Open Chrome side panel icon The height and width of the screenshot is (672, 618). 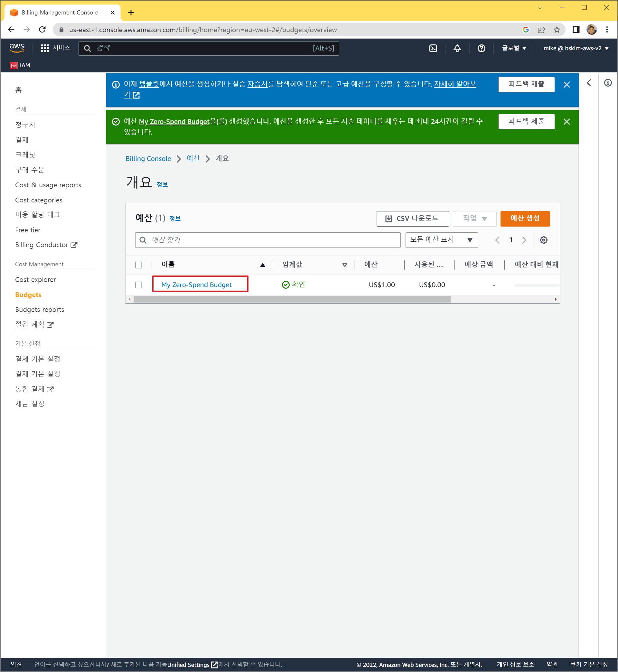pyautogui.click(x=576, y=30)
